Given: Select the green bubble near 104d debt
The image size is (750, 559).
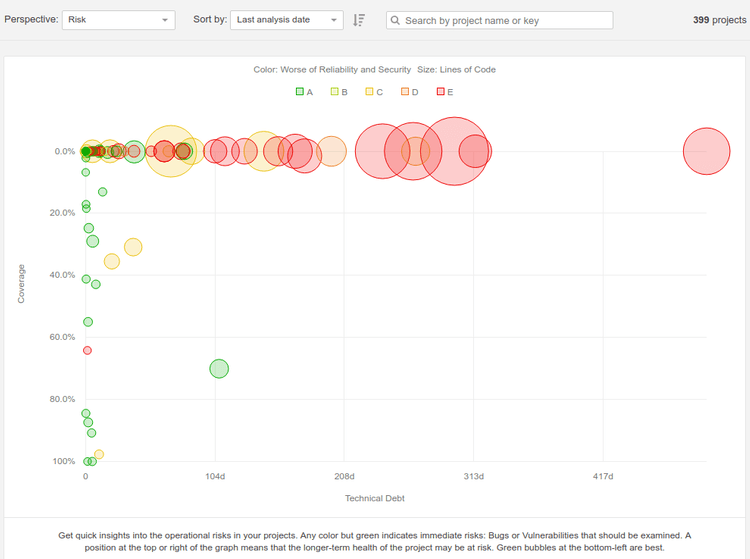Looking at the screenshot, I should 219,369.
